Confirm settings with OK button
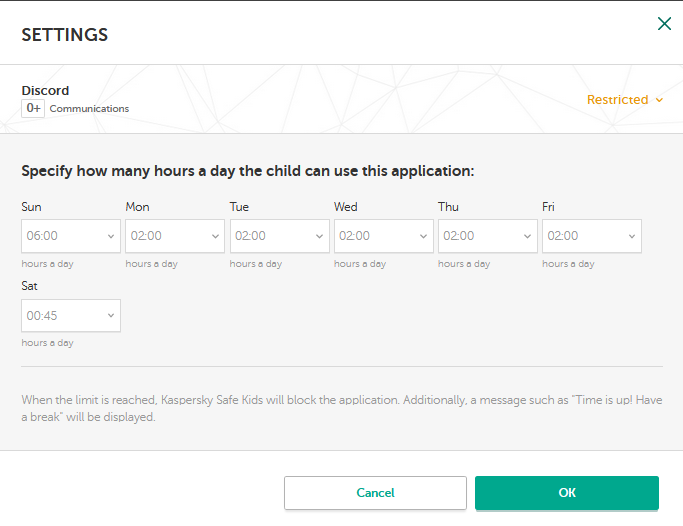 (566, 493)
